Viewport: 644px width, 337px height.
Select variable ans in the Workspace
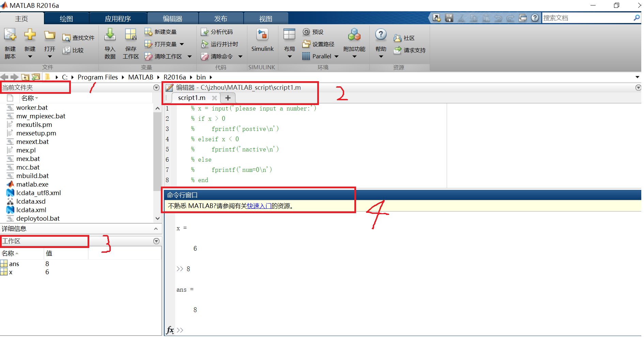[x=14, y=264]
